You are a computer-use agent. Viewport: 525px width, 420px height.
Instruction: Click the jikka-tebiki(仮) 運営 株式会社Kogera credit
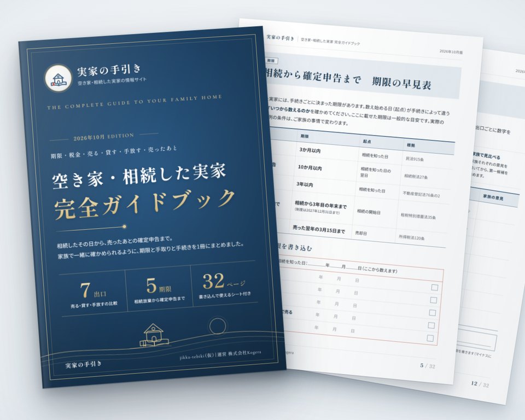[220, 355]
